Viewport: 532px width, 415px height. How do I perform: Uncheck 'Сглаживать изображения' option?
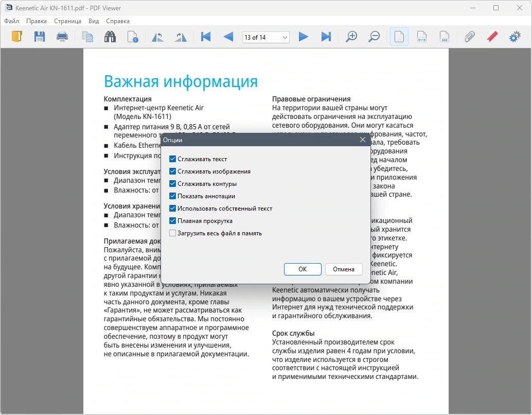172,171
